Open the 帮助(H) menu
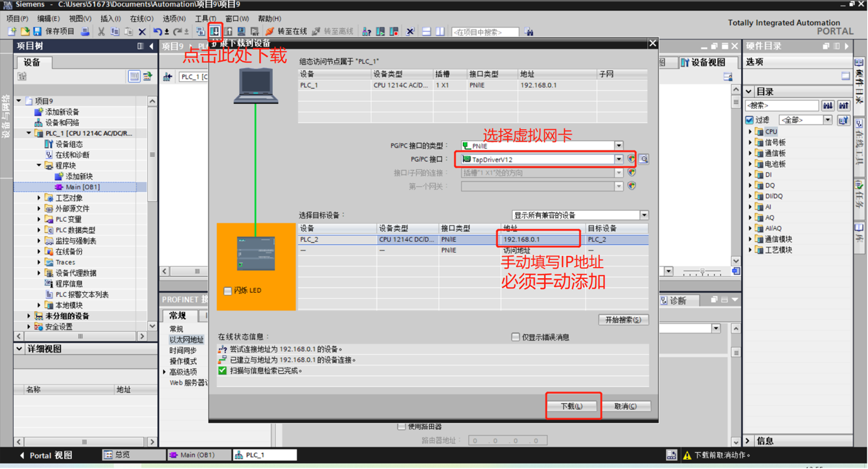 pos(270,18)
